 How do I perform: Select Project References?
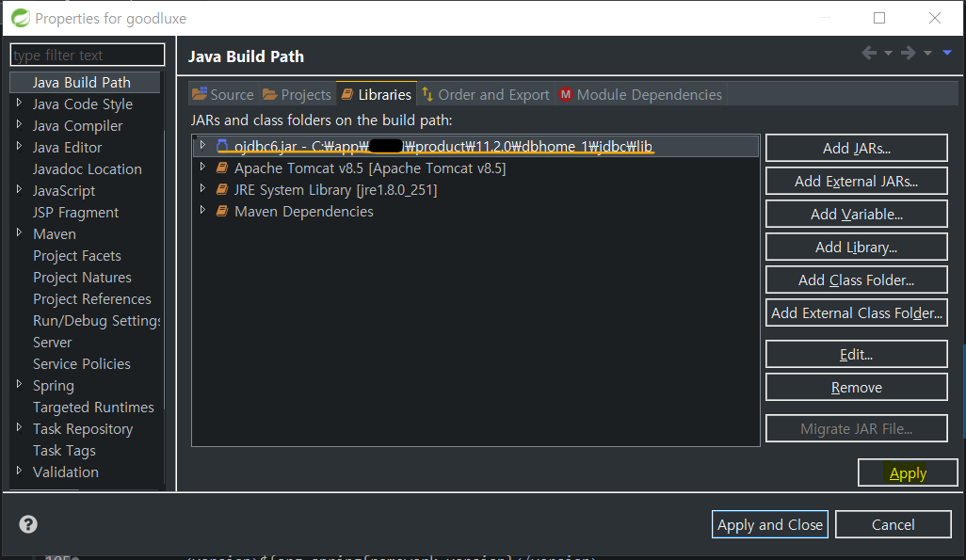coord(91,298)
